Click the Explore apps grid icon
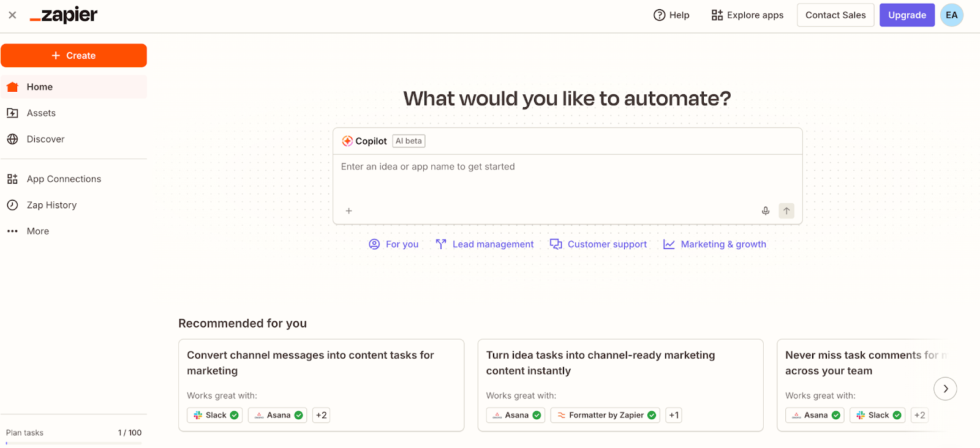This screenshot has height=448, width=980. click(x=717, y=15)
